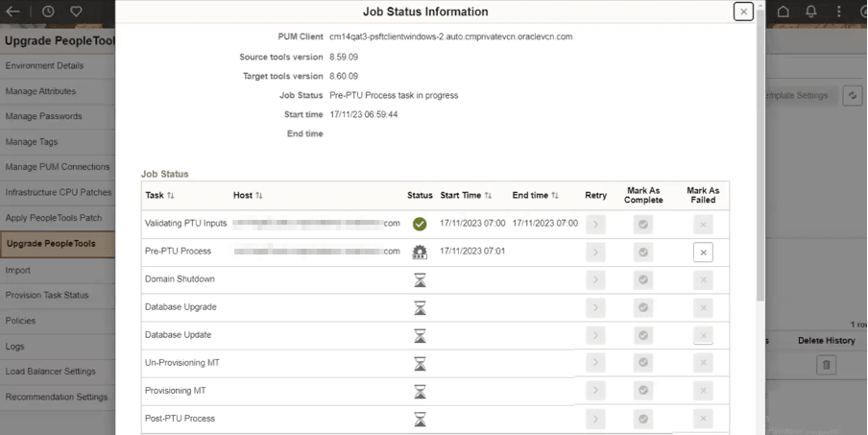Sort the table by Host column
The height and width of the screenshot is (435, 868).
tap(259, 196)
